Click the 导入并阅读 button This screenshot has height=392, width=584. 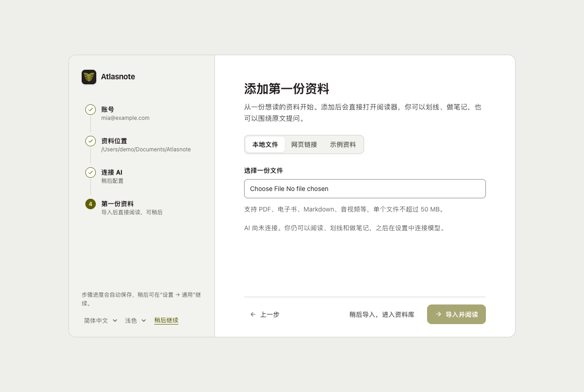point(456,315)
